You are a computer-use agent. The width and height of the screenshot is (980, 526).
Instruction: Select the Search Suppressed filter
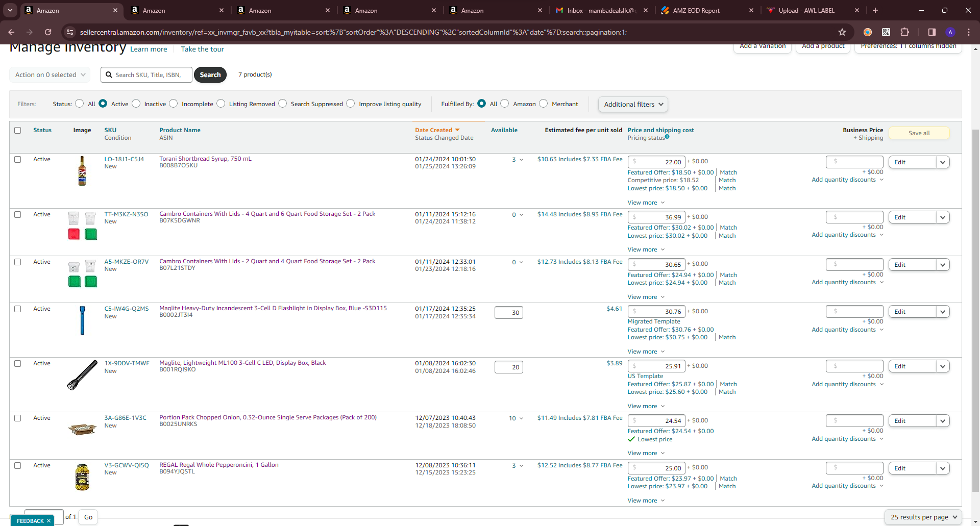point(282,104)
